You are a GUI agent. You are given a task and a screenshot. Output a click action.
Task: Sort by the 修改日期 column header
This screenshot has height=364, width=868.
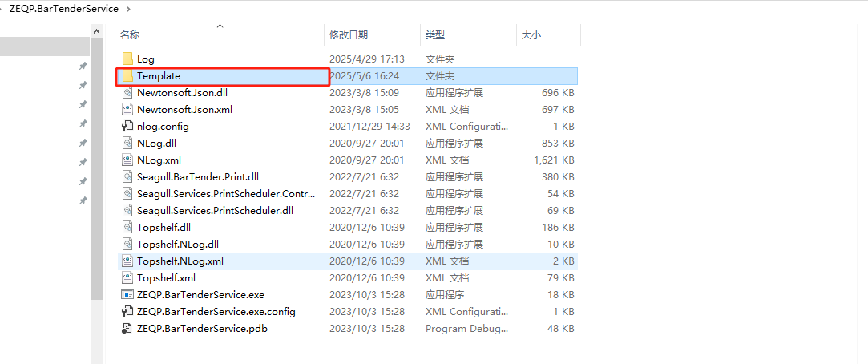pyautogui.click(x=349, y=35)
